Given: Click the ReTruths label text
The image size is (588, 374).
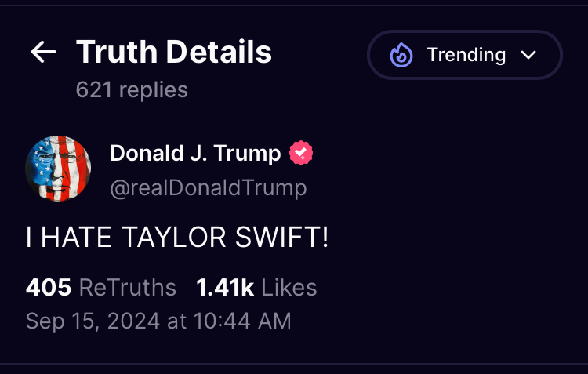Looking at the screenshot, I should click(128, 288).
